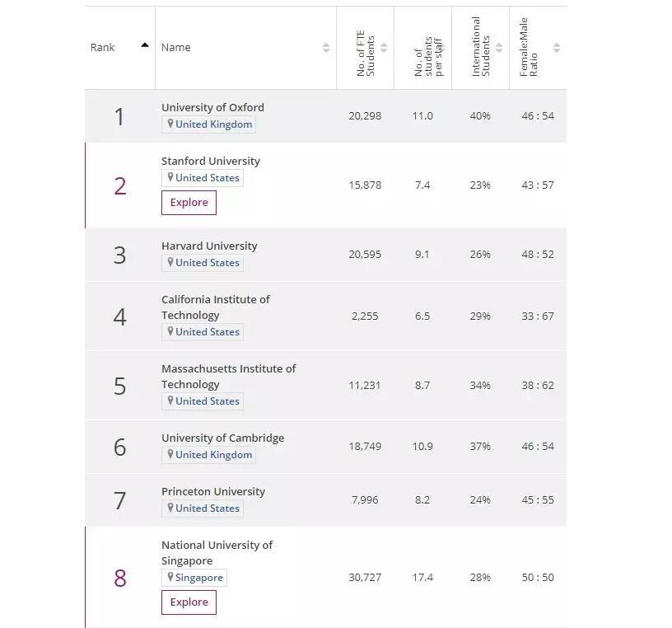Screen dimensions: 672x628
Task: Click the Name column header text
Action: coord(176,48)
